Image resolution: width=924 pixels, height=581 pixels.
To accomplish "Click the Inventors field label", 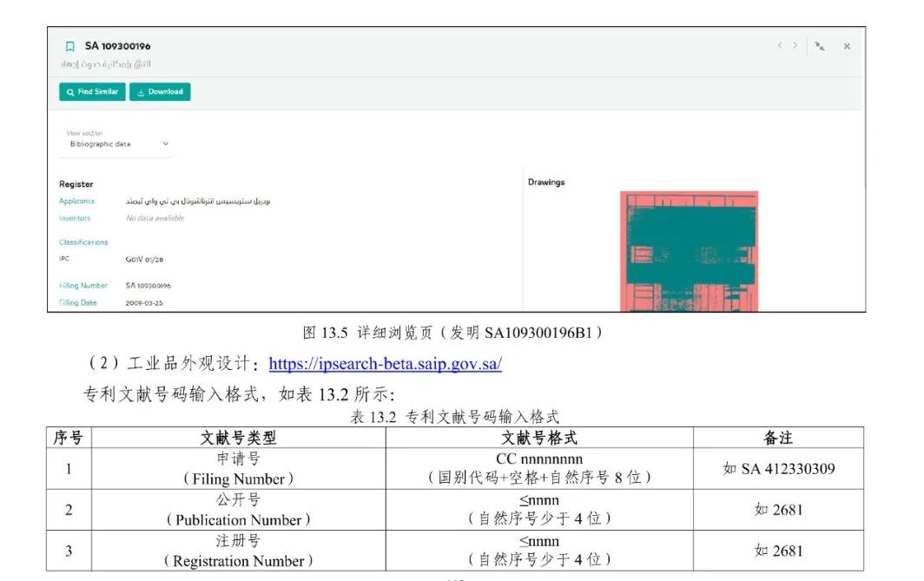I will coord(75,219).
